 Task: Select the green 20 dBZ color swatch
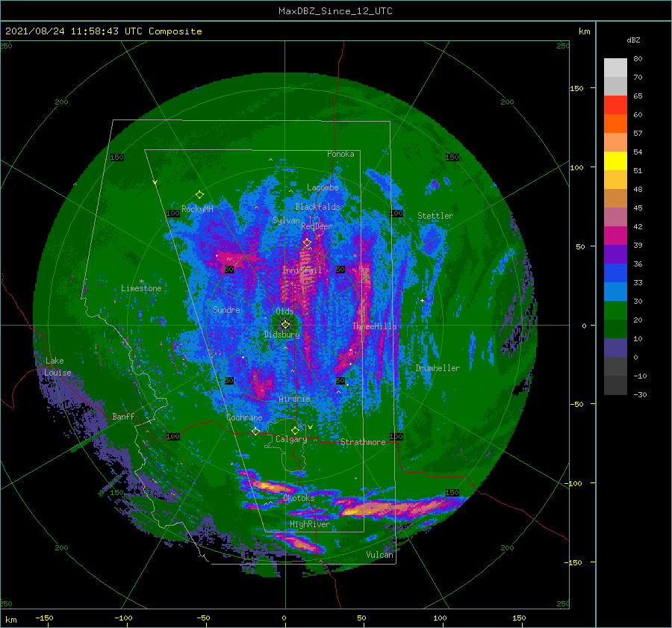615,310
